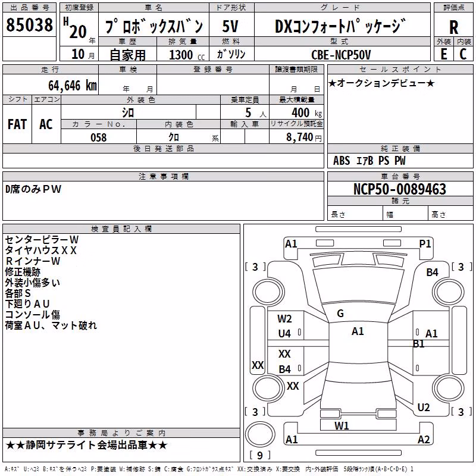The height and width of the screenshot is (476, 476).
Task: Click exterior grade E
Action: pyautogui.click(x=444, y=54)
